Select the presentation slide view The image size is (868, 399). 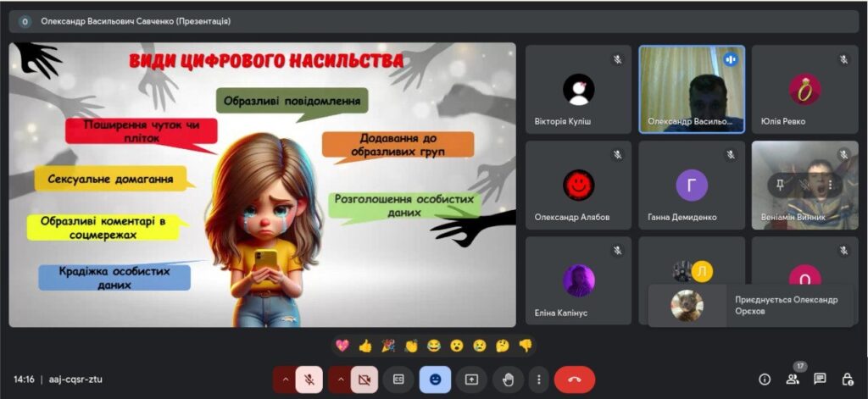coord(263,185)
